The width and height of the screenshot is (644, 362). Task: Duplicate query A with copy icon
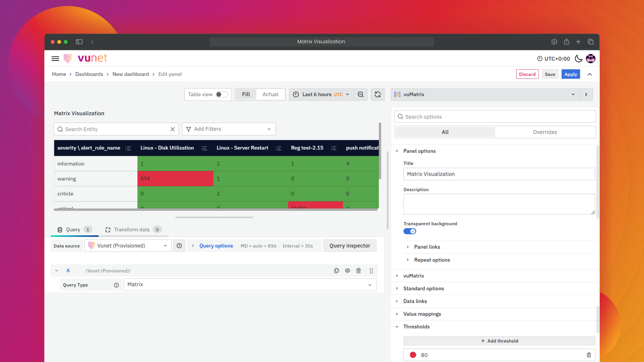(336, 270)
